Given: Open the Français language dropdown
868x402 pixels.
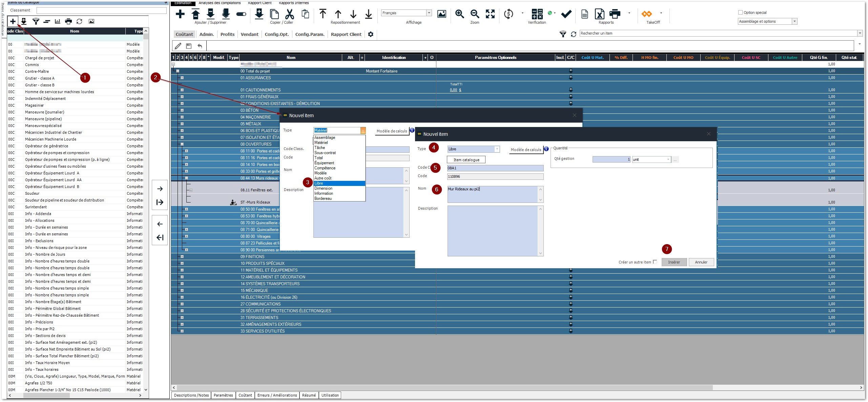Looking at the screenshot, I should coord(429,13).
